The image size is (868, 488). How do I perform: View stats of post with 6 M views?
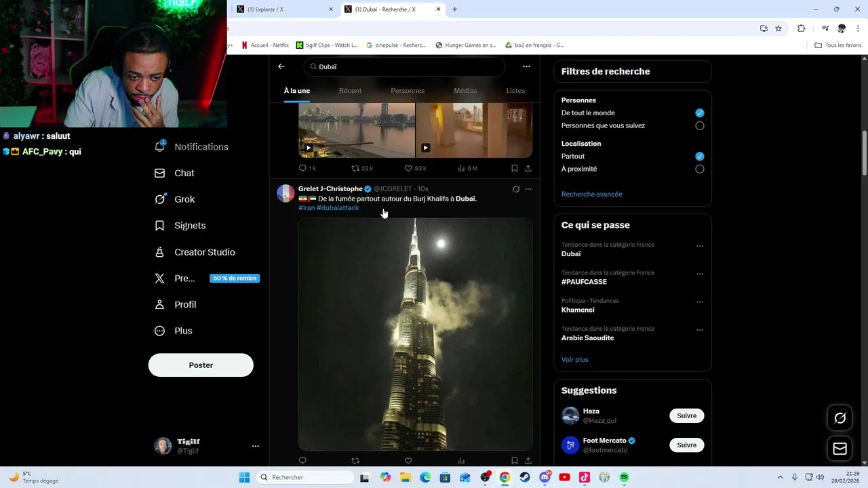tap(468, 168)
